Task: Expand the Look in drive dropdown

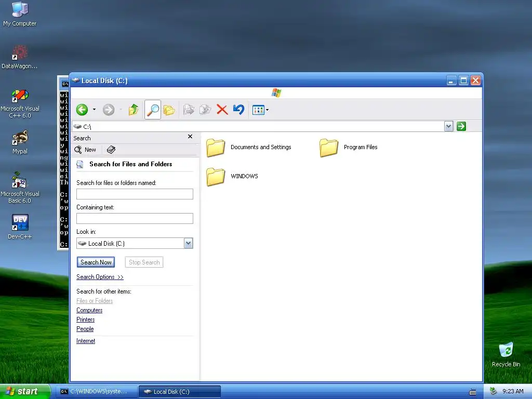Action: (x=188, y=243)
